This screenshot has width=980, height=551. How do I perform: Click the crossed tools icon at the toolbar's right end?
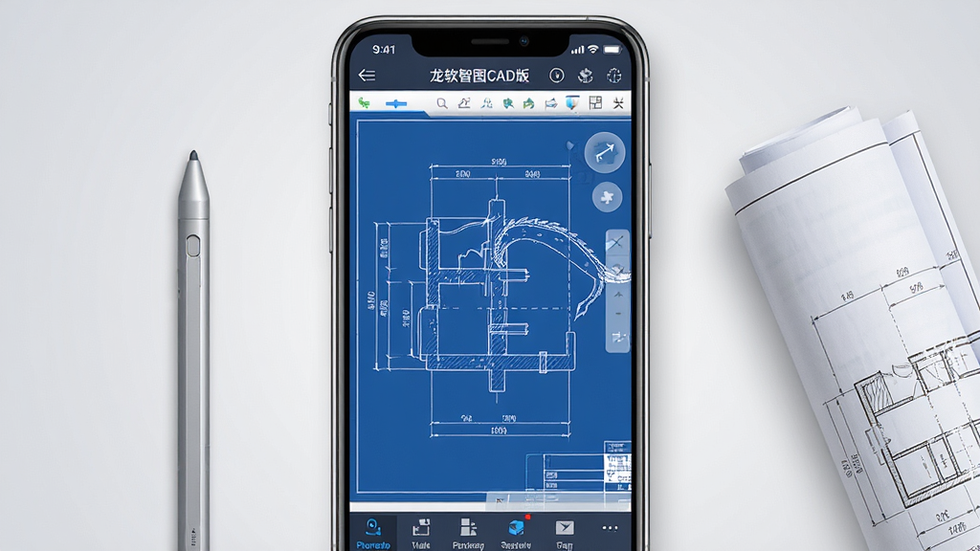point(618,103)
